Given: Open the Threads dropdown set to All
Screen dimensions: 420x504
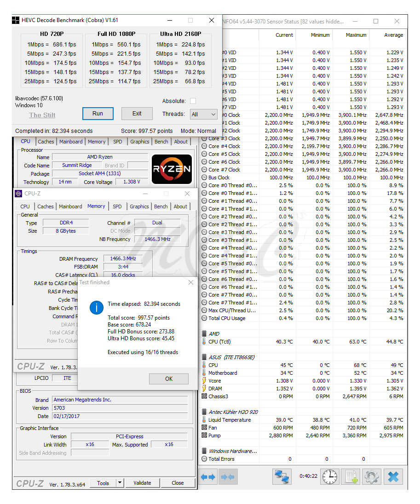Looking at the screenshot, I should pyautogui.click(x=204, y=114).
